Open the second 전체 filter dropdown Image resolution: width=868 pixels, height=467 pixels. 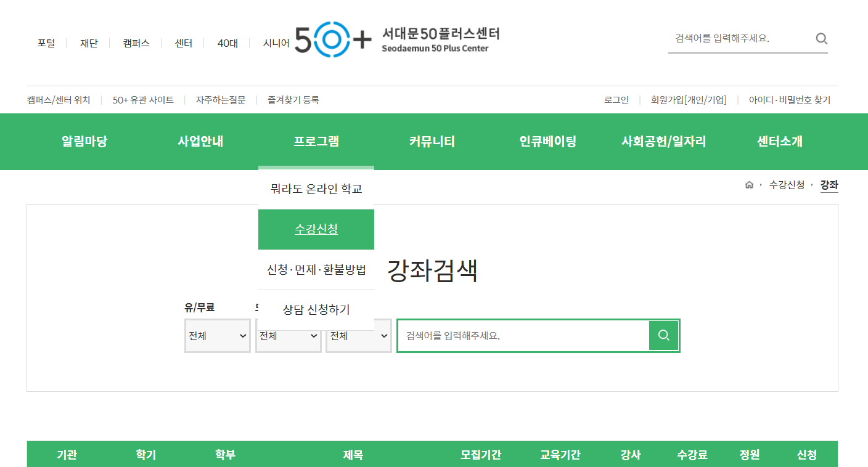click(x=288, y=336)
